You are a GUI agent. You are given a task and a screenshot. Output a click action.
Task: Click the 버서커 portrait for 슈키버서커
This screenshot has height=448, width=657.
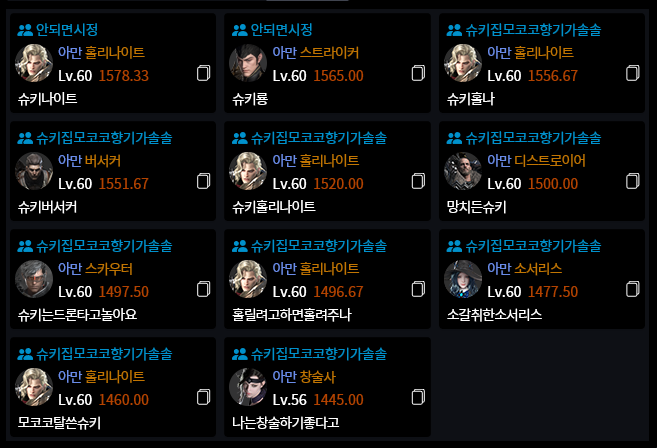click(33, 171)
